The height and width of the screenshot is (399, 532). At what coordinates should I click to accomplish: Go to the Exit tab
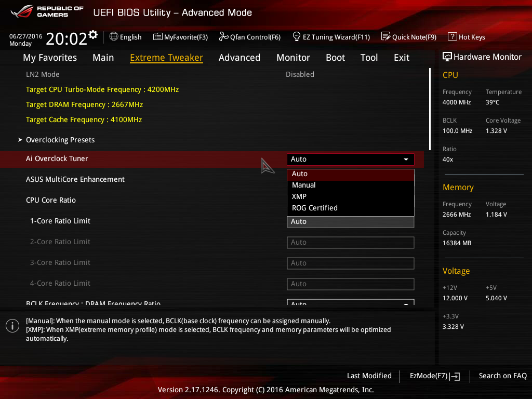point(402,58)
